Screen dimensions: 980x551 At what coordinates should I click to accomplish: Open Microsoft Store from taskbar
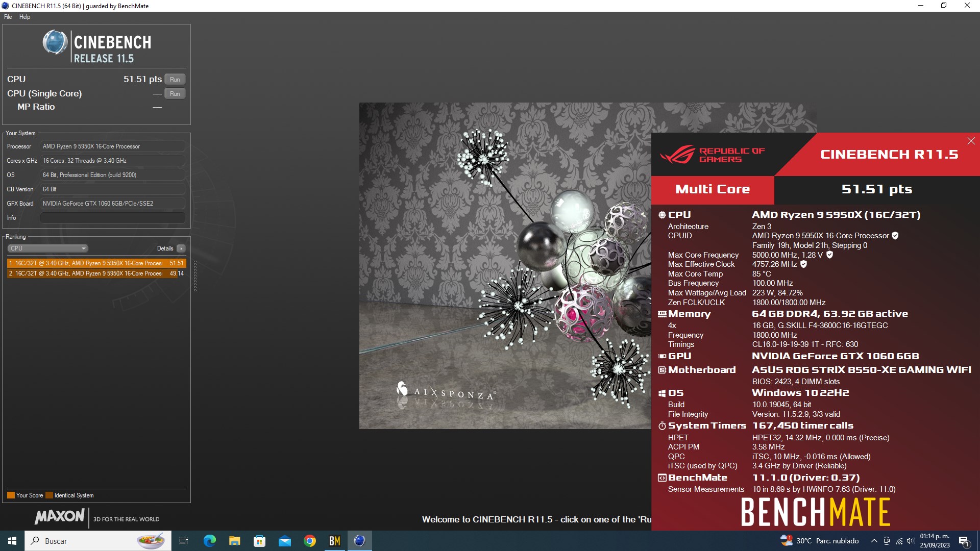pyautogui.click(x=260, y=541)
